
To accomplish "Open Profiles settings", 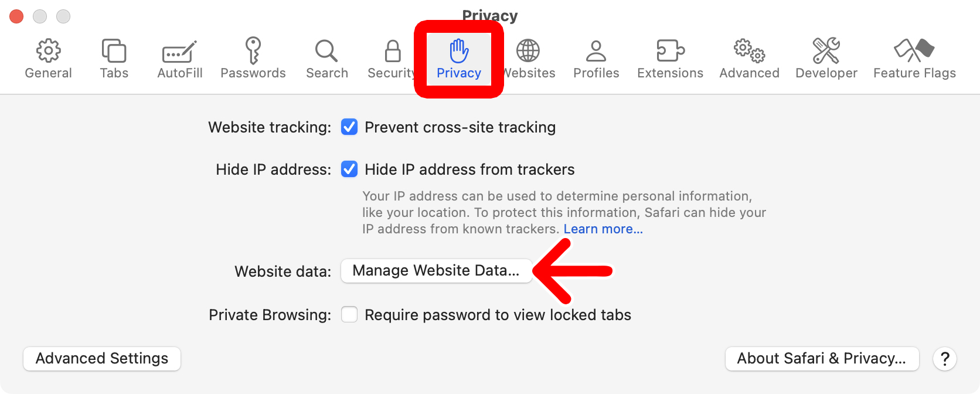I will [596, 57].
